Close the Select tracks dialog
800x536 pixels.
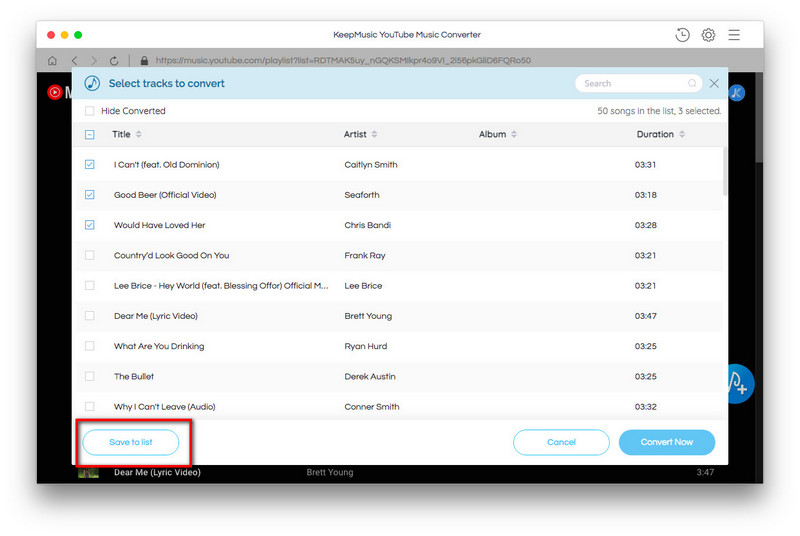pos(714,83)
